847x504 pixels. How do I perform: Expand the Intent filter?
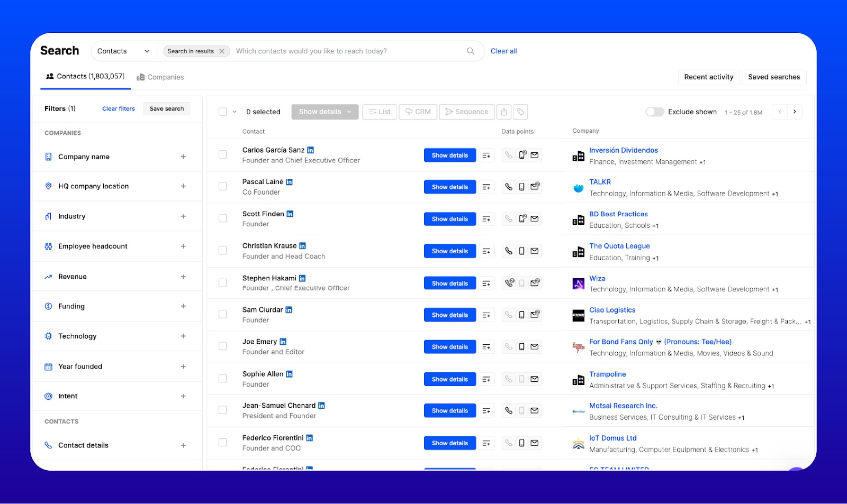(x=183, y=396)
